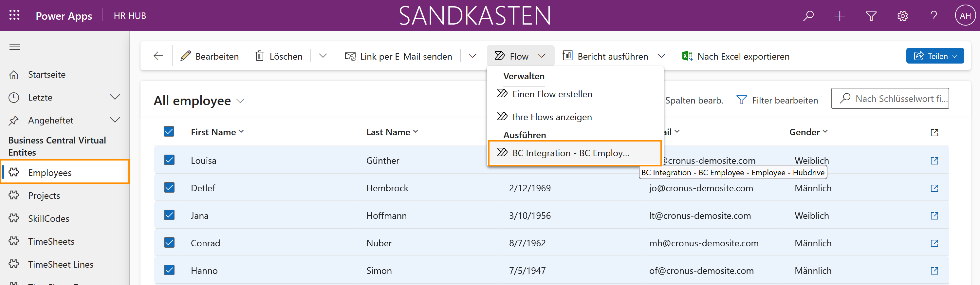Toggle the Flow dropdown button

point(520,56)
